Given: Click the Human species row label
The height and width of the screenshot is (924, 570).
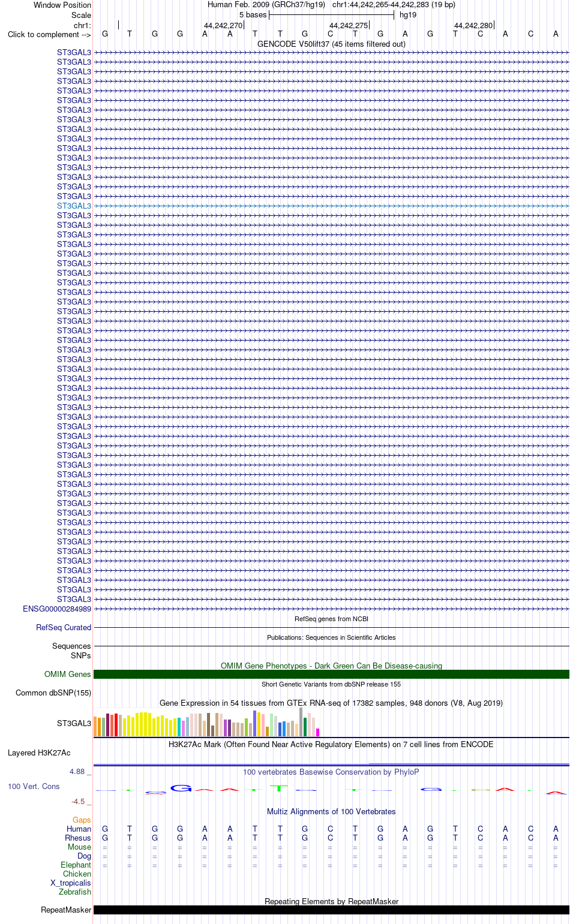Looking at the screenshot, I should (79, 829).
